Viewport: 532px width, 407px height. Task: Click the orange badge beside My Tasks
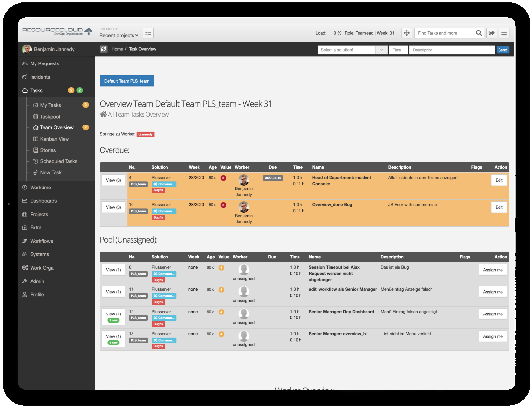coord(86,105)
